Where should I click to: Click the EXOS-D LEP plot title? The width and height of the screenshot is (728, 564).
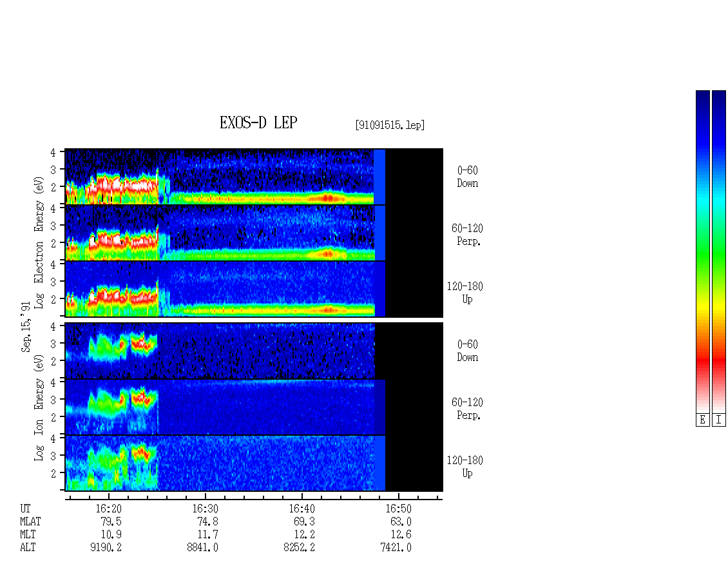click(x=258, y=122)
